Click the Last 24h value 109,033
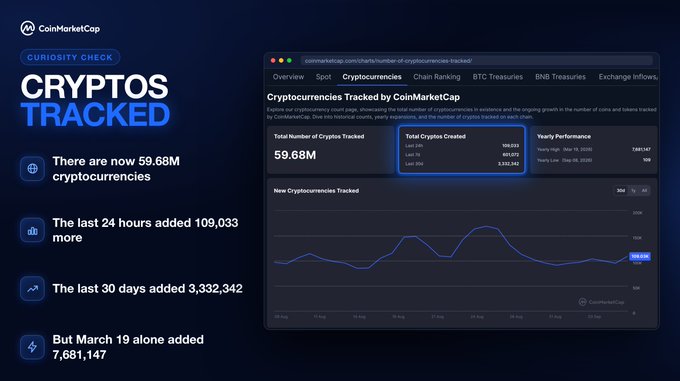Screen dimensions: 680x381 click(x=510, y=146)
